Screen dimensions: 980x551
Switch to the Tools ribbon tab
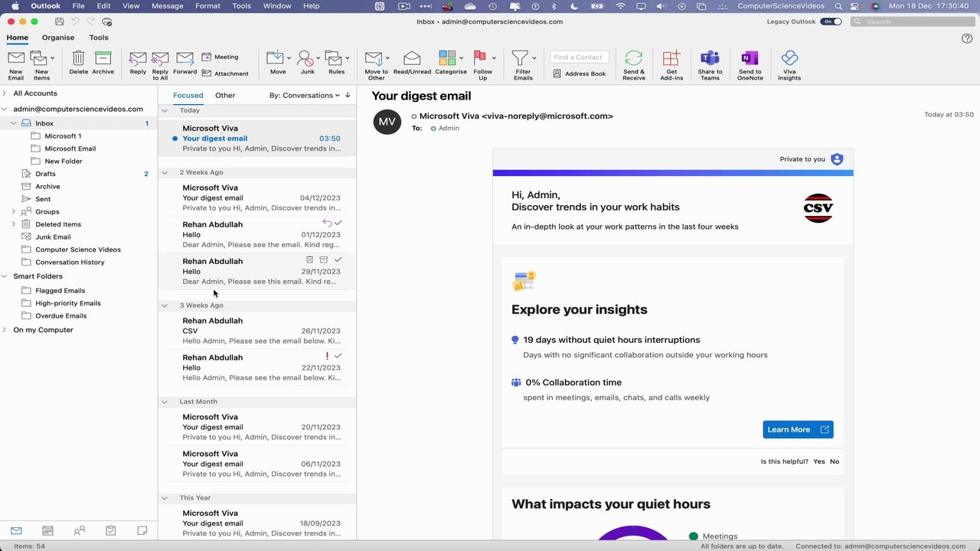[99, 37]
